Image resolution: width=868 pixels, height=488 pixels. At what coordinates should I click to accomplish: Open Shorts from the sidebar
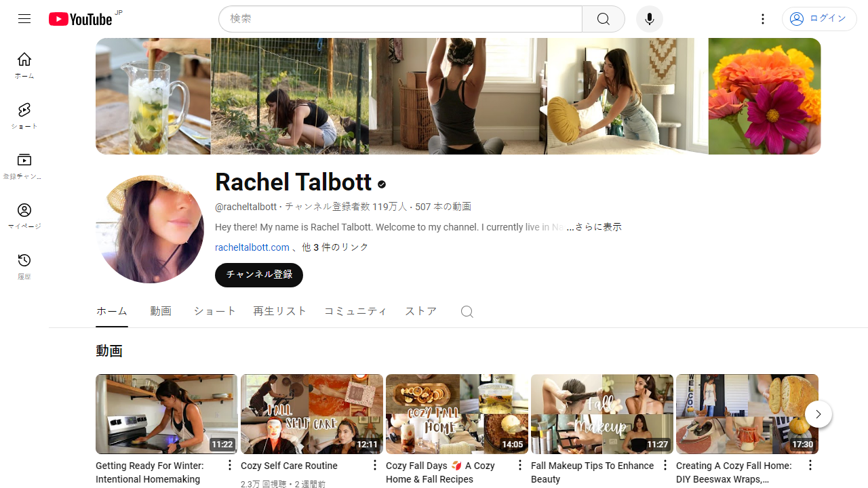click(24, 116)
